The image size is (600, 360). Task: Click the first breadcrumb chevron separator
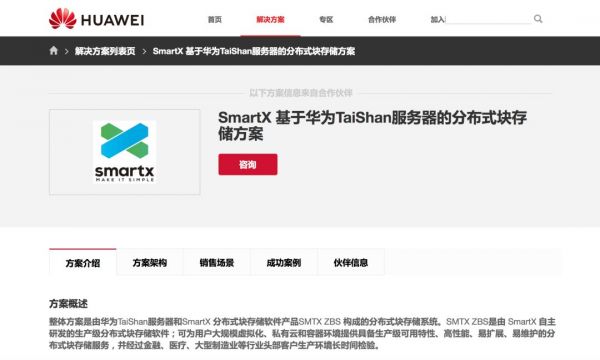point(67,51)
